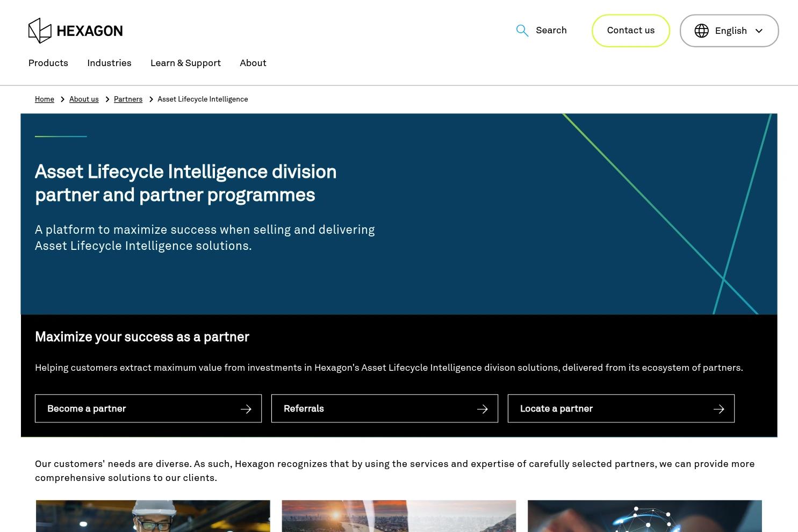Viewport: 798px width, 532px height.
Task: Click the Maximize your success heading
Action: [142, 337]
